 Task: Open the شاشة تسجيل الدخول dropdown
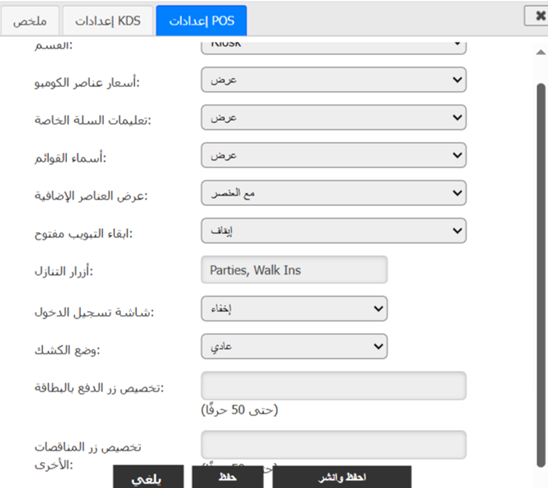pos(294,309)
